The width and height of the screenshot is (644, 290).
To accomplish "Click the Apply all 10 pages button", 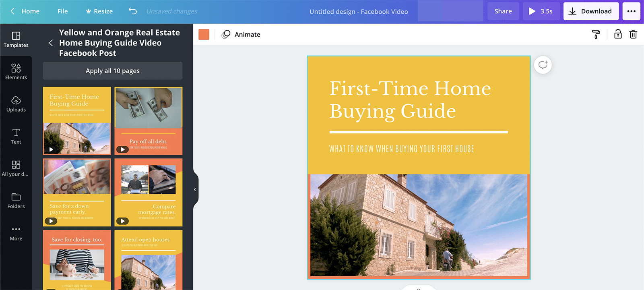I will click(113, 71).
